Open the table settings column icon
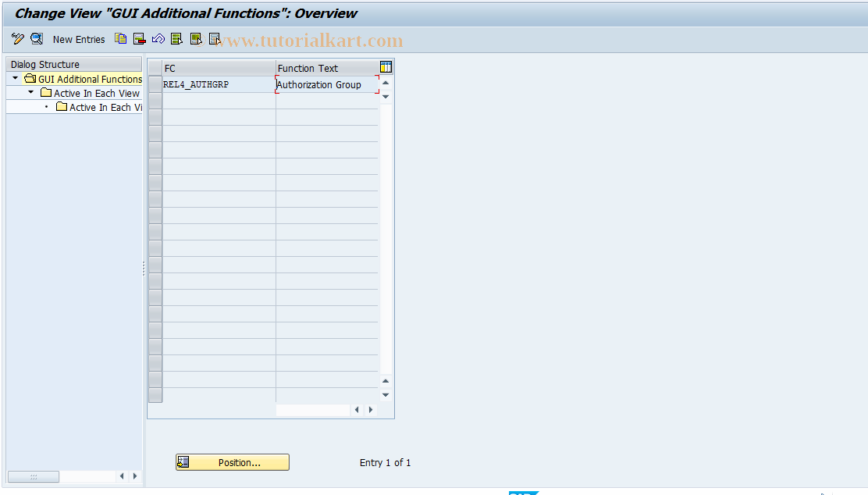 (x=386, y=67)
